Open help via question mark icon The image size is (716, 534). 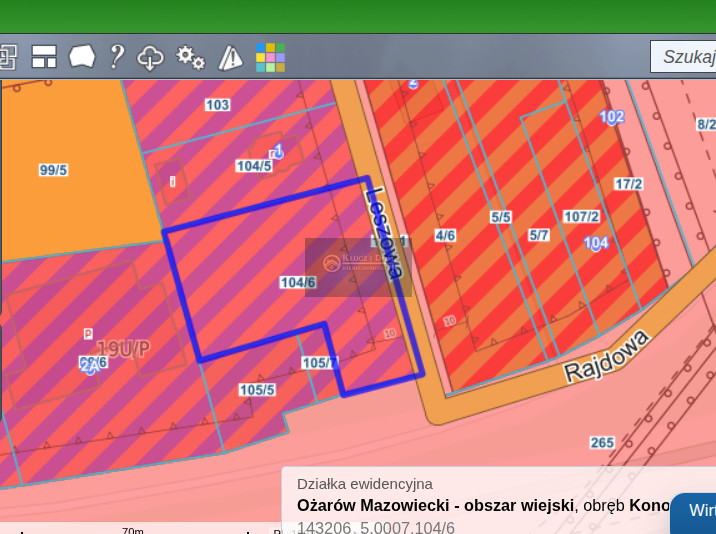point(117,57)
